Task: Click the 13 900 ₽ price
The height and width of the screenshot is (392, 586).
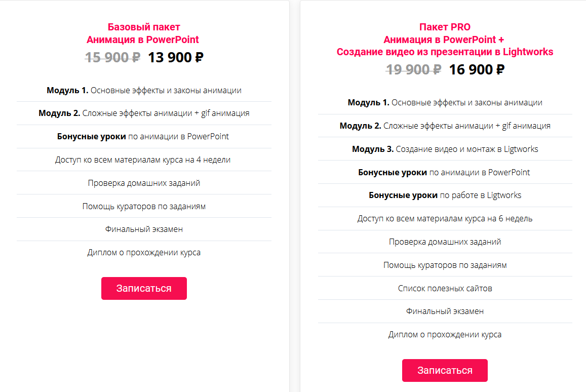Action: point(175,58)
